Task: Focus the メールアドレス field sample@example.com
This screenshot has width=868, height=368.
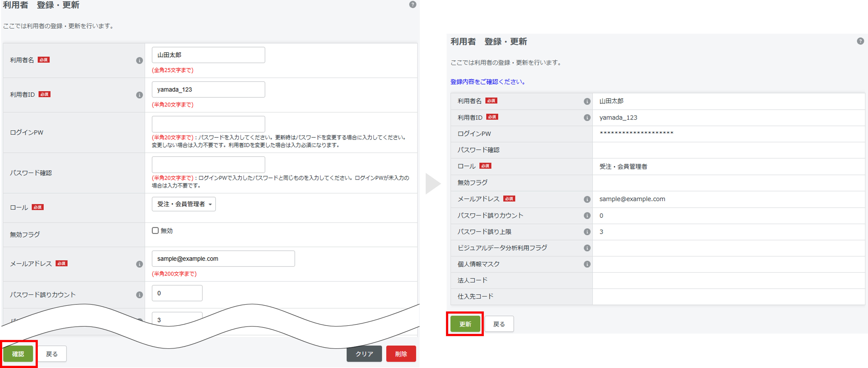Action: (x=223, y=259)
